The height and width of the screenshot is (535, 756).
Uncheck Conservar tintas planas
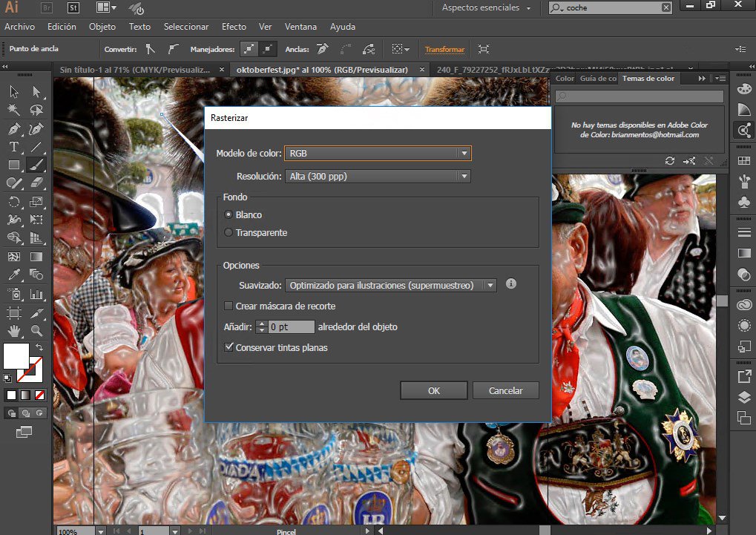229,347
